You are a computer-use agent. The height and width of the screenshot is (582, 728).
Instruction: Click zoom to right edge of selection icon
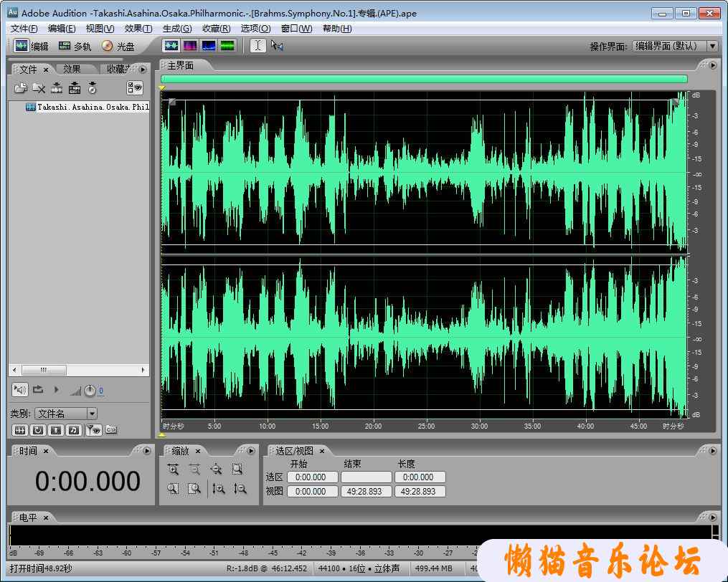[x=194, y=488]
